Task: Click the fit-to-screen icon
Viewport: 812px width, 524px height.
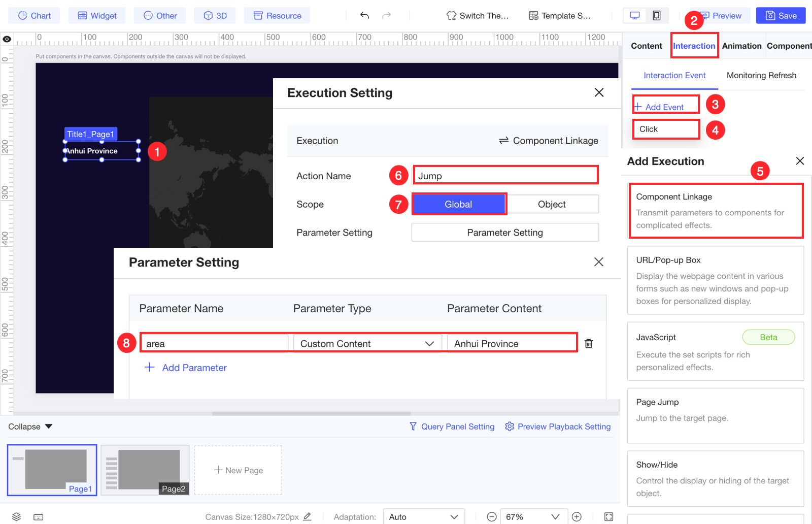Action: tap(609, 517)
